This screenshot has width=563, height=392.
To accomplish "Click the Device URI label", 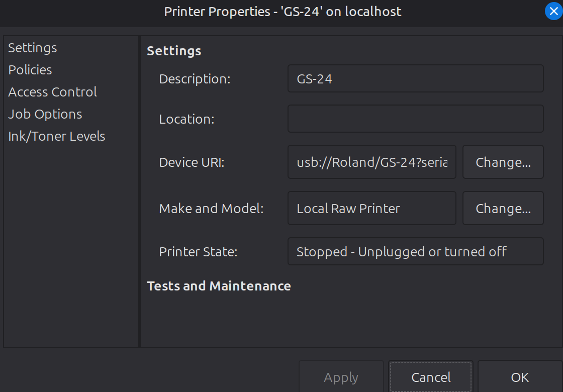I will (192, 162).
